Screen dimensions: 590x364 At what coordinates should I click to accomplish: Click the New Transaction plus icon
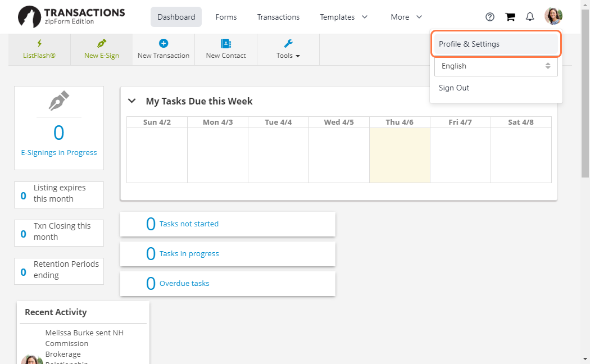[x=164, y=43]
